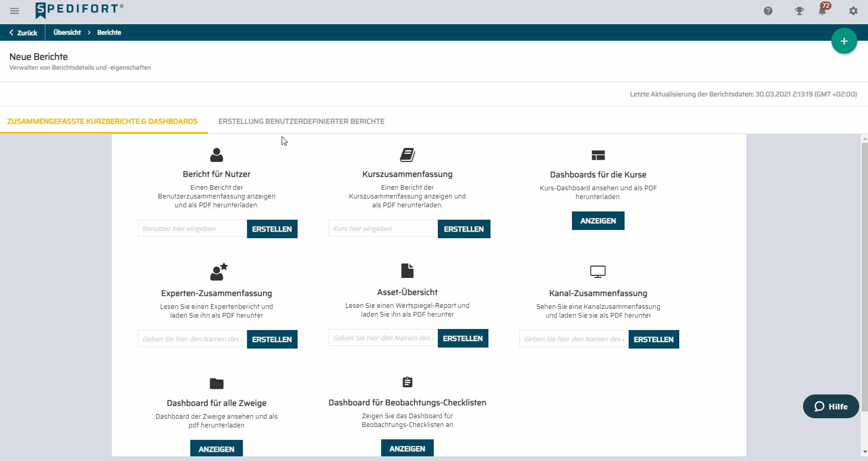This screenshot has width=868, height=461.
Task: Click Erstellen for Kanal-Zusammenfassung
Action: point(654,339)
